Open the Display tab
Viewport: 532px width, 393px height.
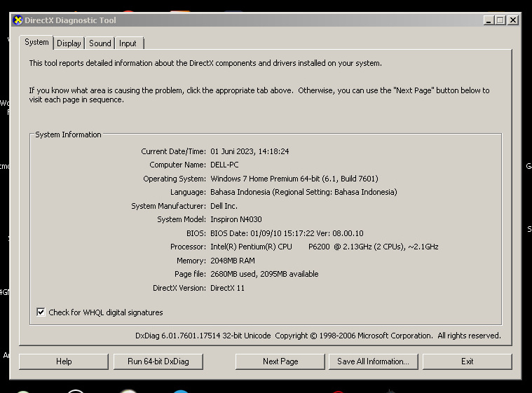click(x=69, y=43)
